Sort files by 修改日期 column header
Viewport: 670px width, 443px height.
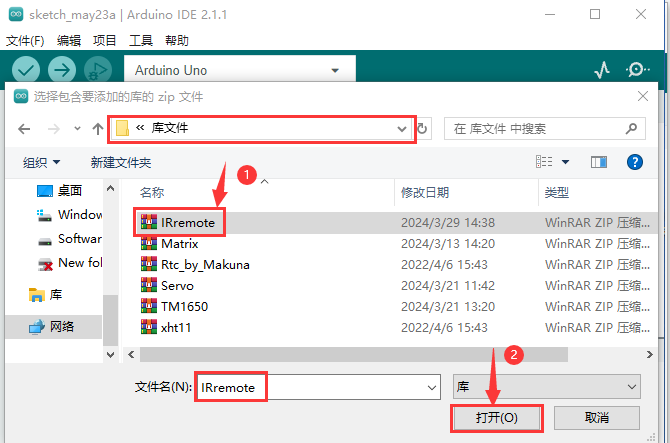425,193
